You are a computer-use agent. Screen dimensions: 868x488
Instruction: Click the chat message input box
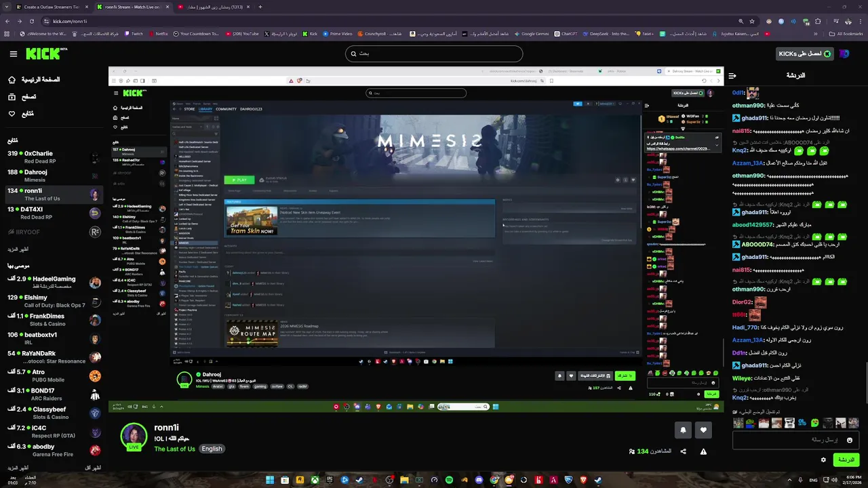[x=796, y=440]
